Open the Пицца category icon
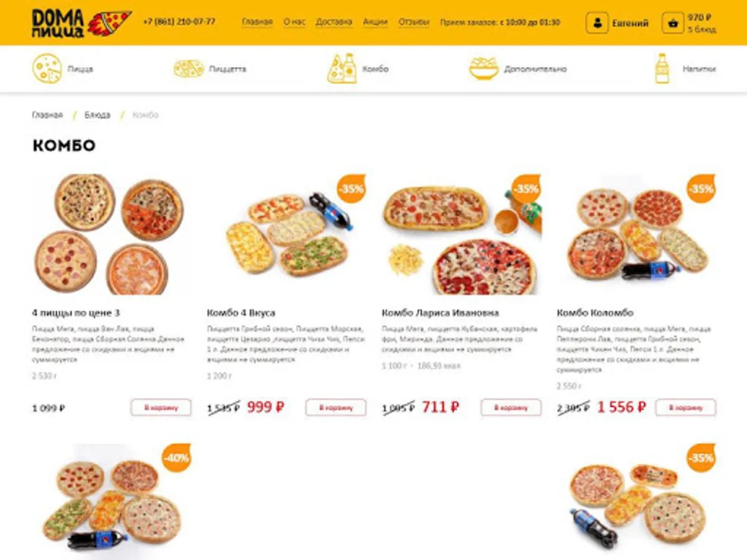The height and width of the screenshot is (560, 747). click(47, 68)
